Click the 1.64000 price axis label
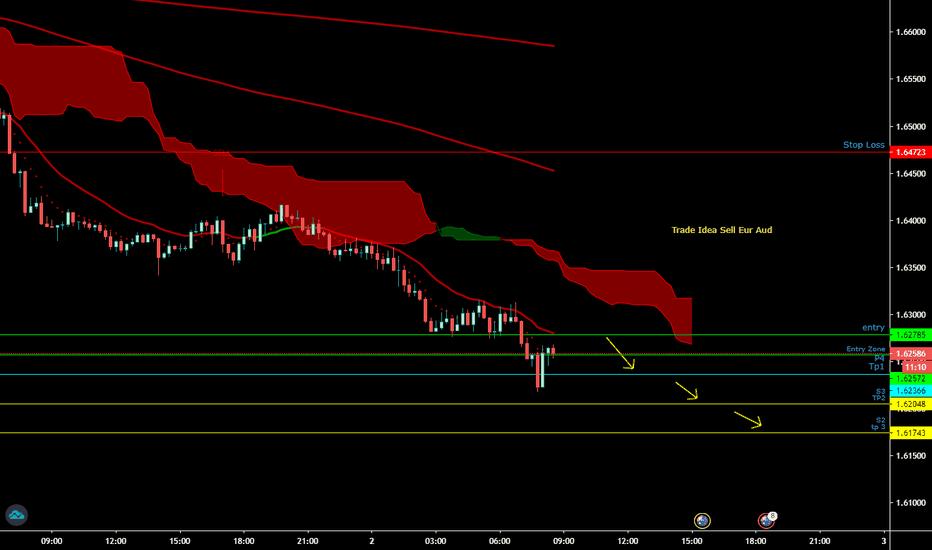 (x=911, y=221)
